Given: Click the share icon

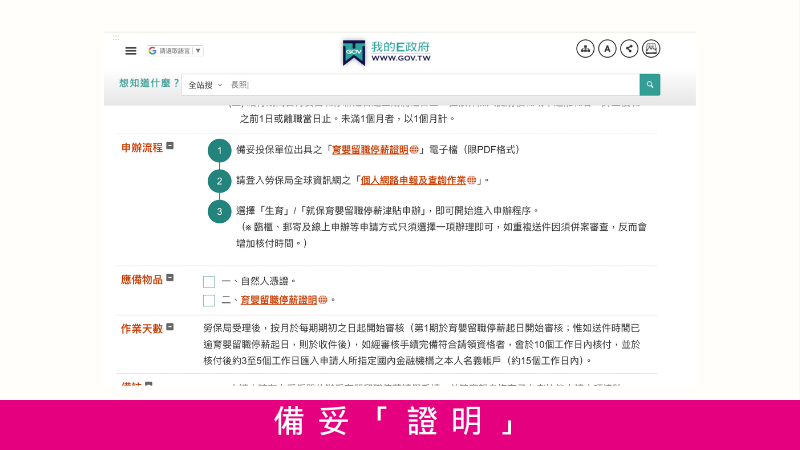Looking at the screenshot, I should point(629,48).
